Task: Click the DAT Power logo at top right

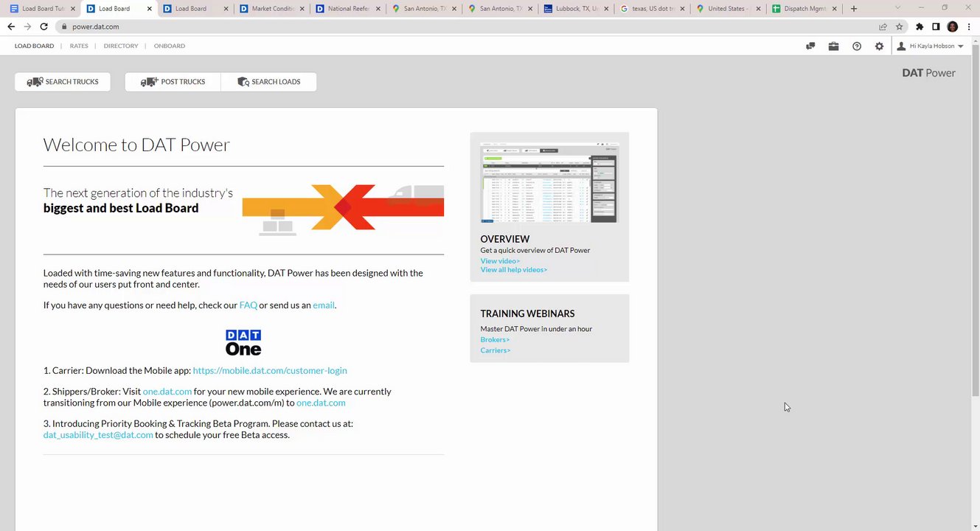Action: click(928, 72)
